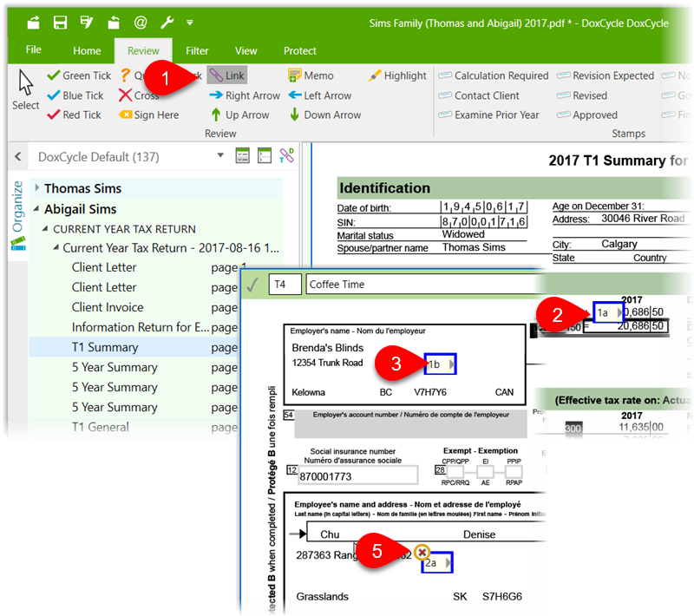Choose the Select pointer tool

pos(26,89)
